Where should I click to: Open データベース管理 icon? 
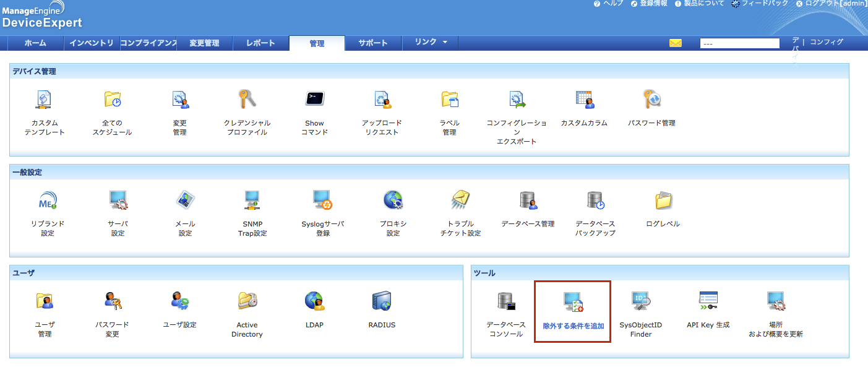(528, 200)
